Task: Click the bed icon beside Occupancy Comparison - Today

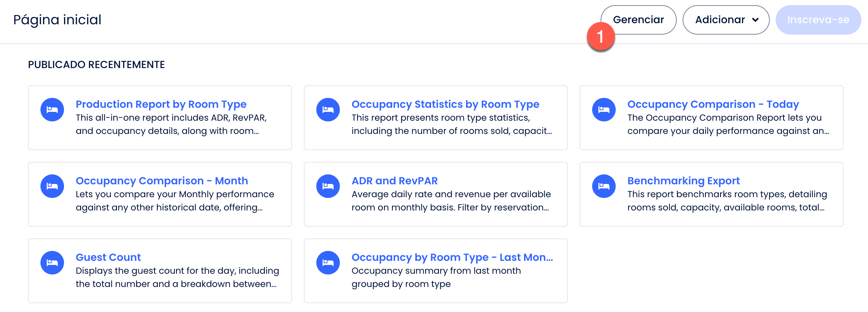Action: coord(604,110)
